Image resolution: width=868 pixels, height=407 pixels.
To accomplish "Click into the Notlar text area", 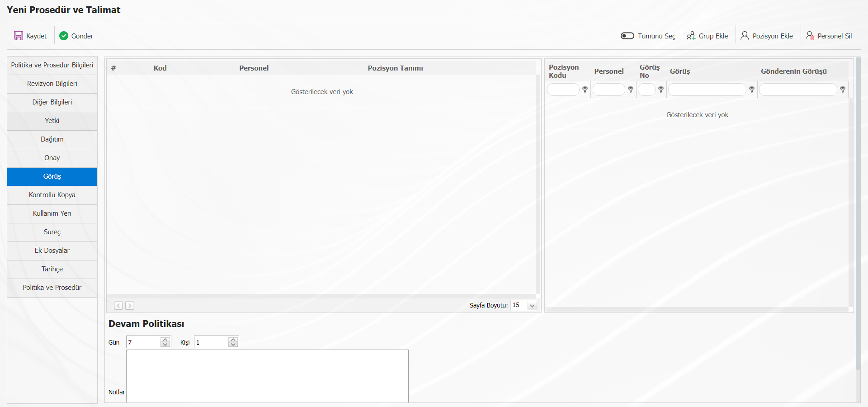I will (267, 376).
